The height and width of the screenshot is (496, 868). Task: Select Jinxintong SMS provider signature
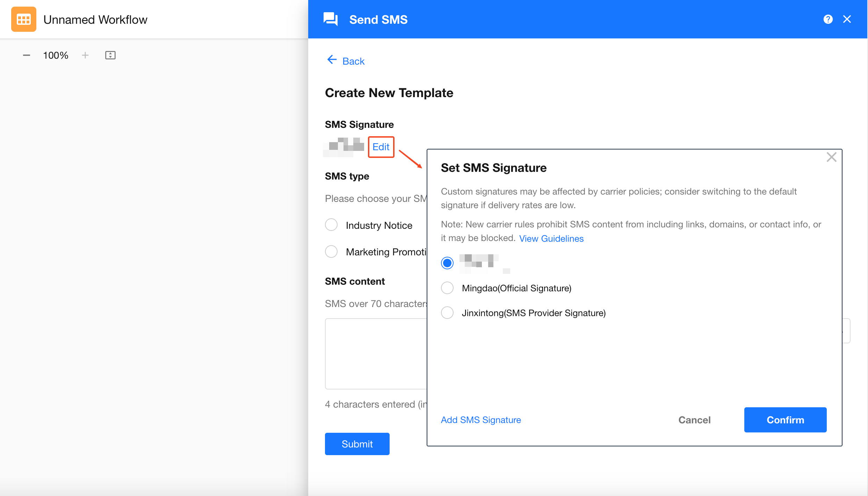(447, 313)
